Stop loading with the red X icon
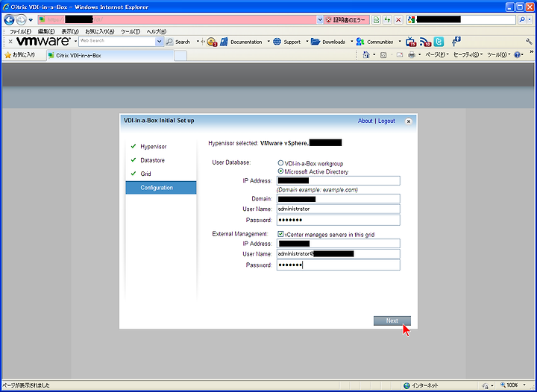This screenshot has height=392, width=537. (x=398, y=20)
